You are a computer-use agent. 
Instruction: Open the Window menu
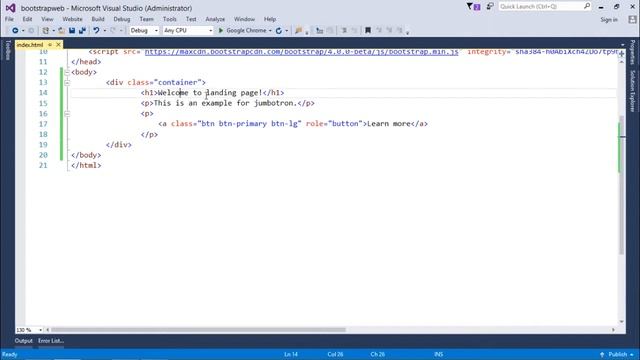pyautogui.click(x=244, y=19)
